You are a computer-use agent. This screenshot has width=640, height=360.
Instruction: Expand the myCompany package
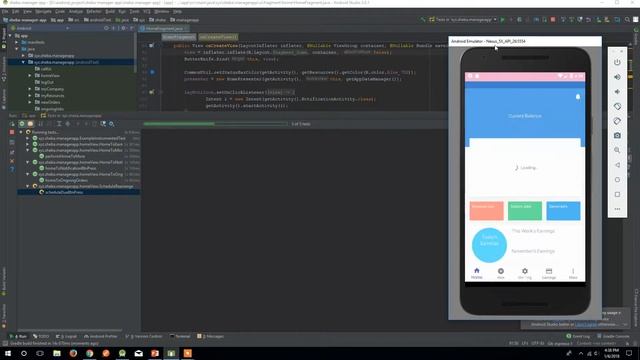pyautogui.click(x=30, y=89)
